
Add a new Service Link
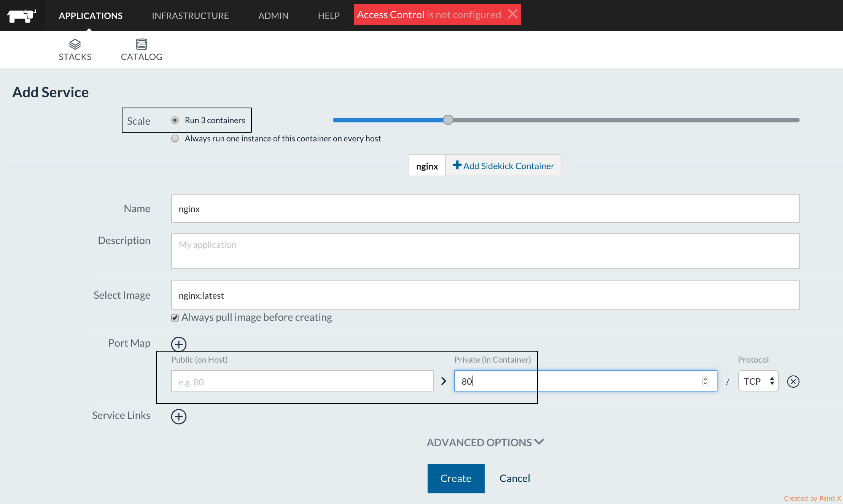coord(179,417)
